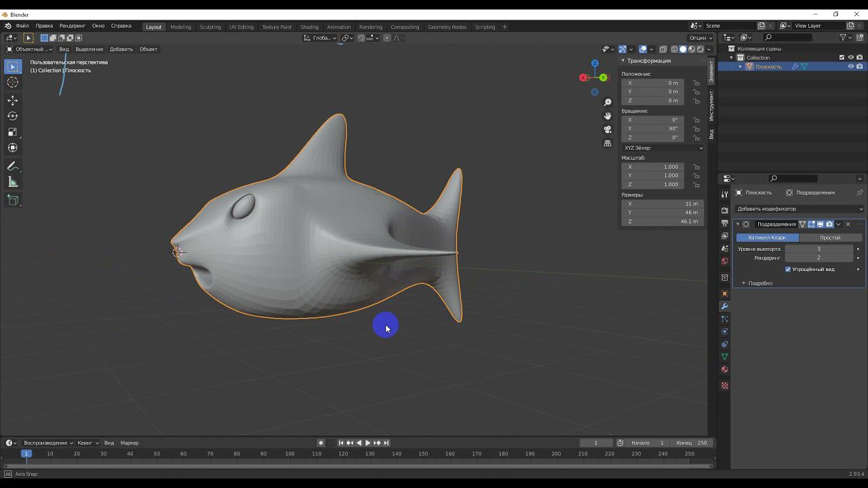
Task: Select the Measure tool
Action: pyautogui.click(x=12, y=182)
